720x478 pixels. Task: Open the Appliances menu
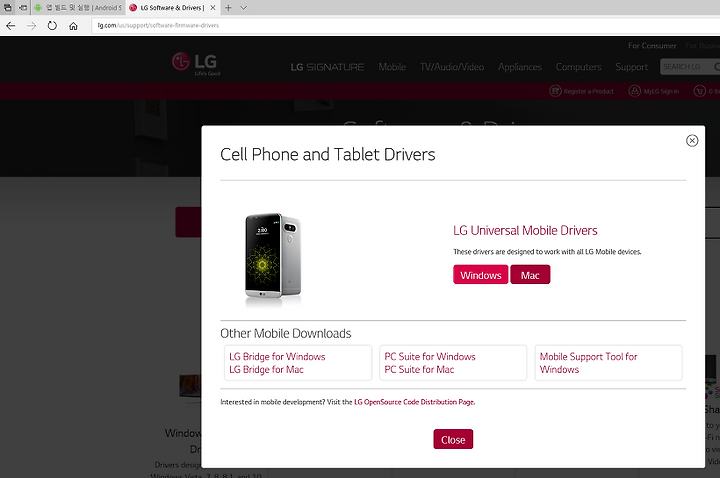pyautogui.click(x=520, y=67)
